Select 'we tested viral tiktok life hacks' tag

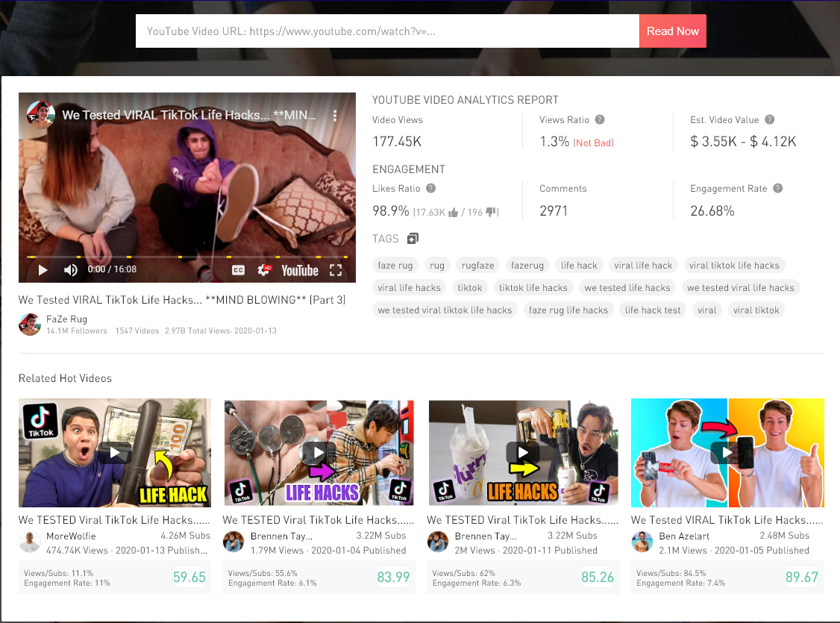click(445, 310)
